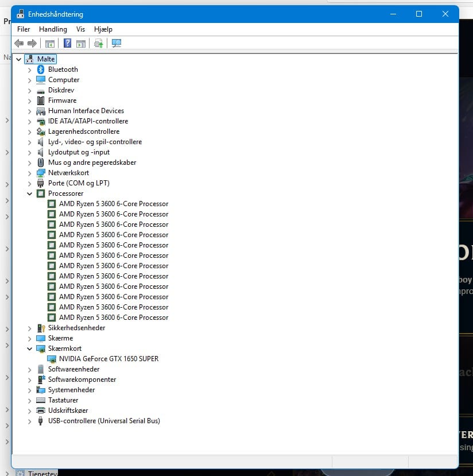The image size is (473, 476).
Task: Click the Tastaturer keyboard icon
Action: click(x=41, y=400)
